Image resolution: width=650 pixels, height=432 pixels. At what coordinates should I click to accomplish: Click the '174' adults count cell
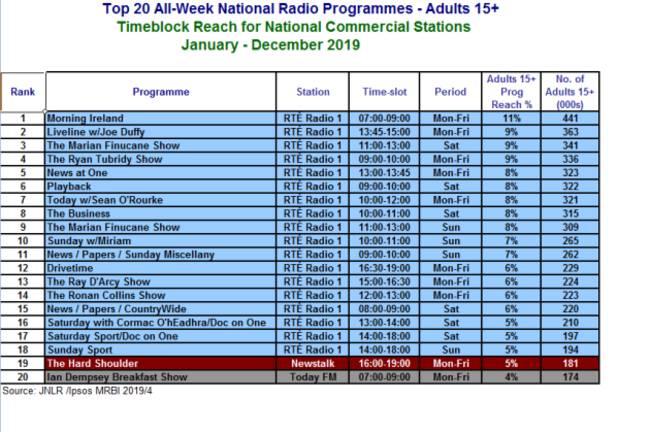pos(570,377)
